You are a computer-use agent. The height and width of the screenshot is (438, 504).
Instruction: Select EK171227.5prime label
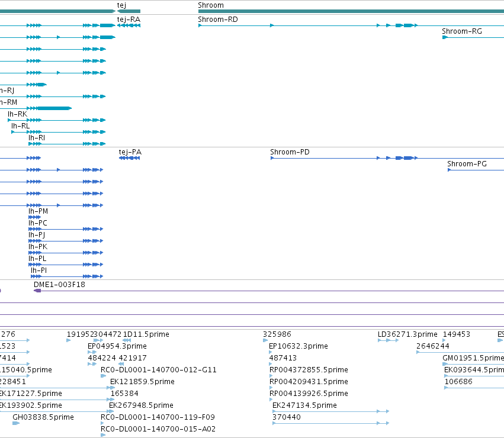31,394
